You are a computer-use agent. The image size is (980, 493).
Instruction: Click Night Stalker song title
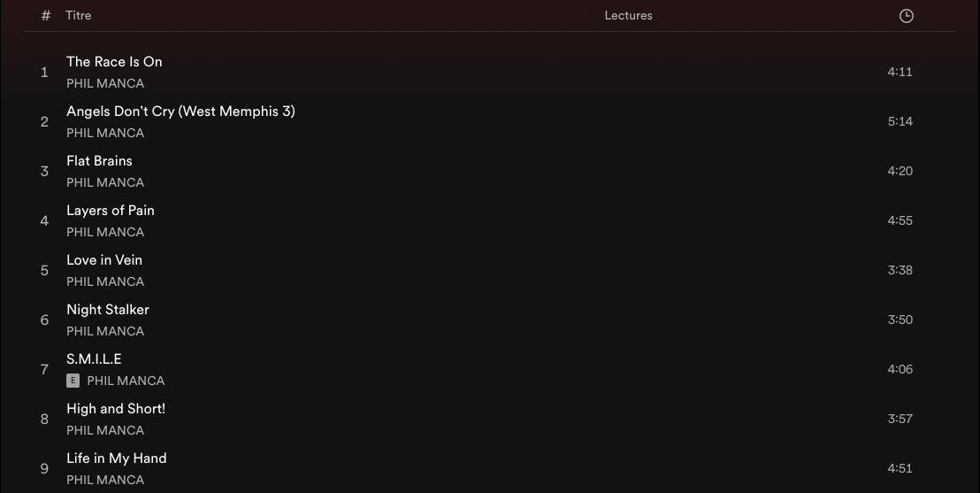tap(108, 310)
